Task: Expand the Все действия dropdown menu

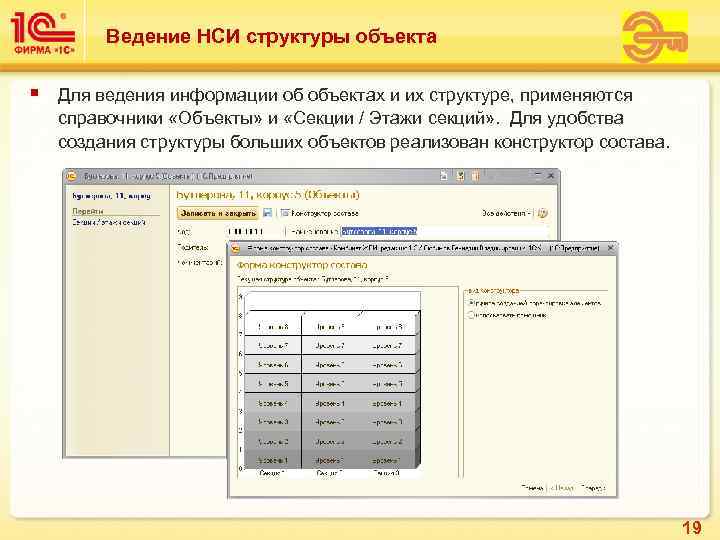Action: coord(506,213)
